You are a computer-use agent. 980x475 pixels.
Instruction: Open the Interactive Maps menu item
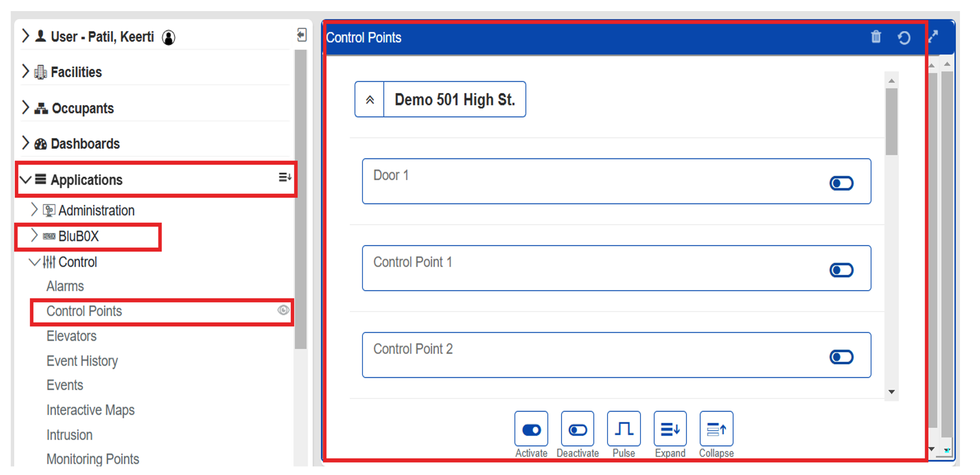[x=90, y=410]
